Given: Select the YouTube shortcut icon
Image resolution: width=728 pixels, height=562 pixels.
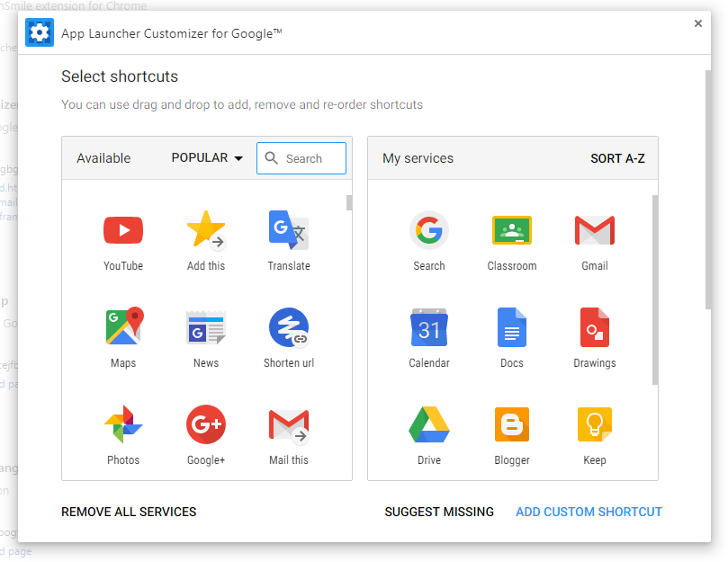Looking at the screenshot, I should tap(123, 230).
